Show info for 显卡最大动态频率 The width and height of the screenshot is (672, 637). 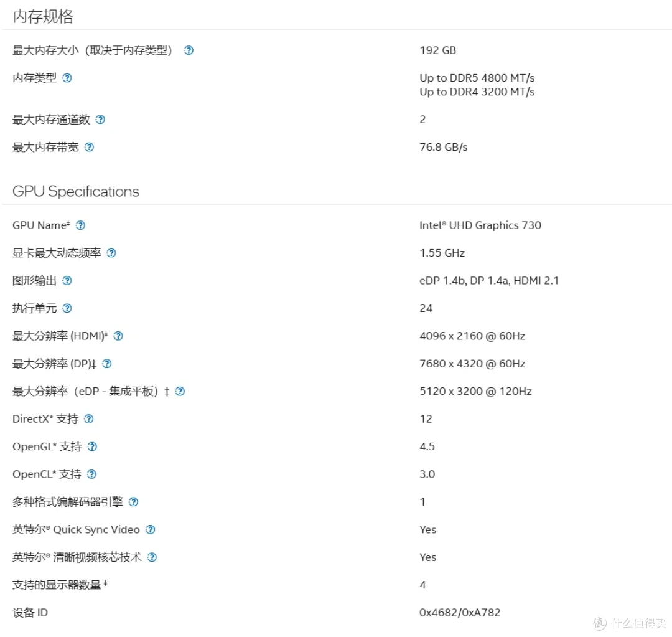(x=111, y=253)
